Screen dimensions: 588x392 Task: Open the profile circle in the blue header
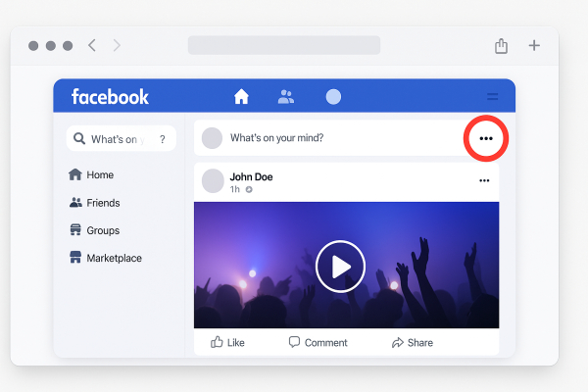(333, 97)
